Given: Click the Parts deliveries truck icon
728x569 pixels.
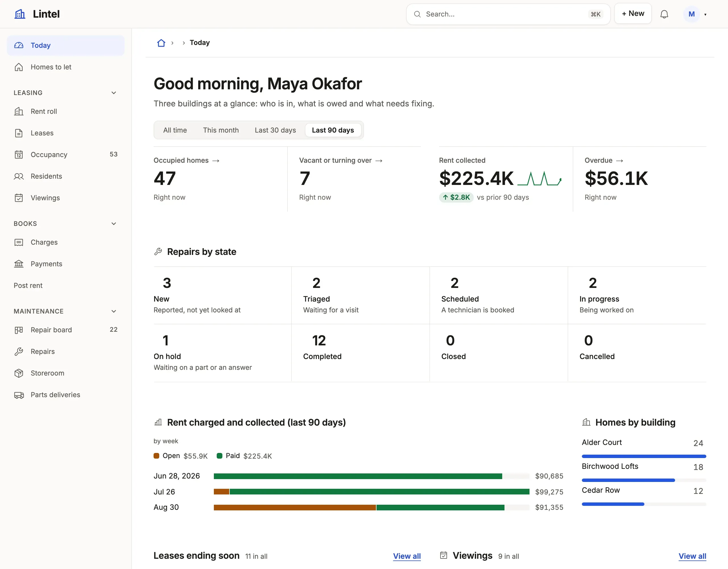Looking at the screenshot, I should [x=19, y=395].
